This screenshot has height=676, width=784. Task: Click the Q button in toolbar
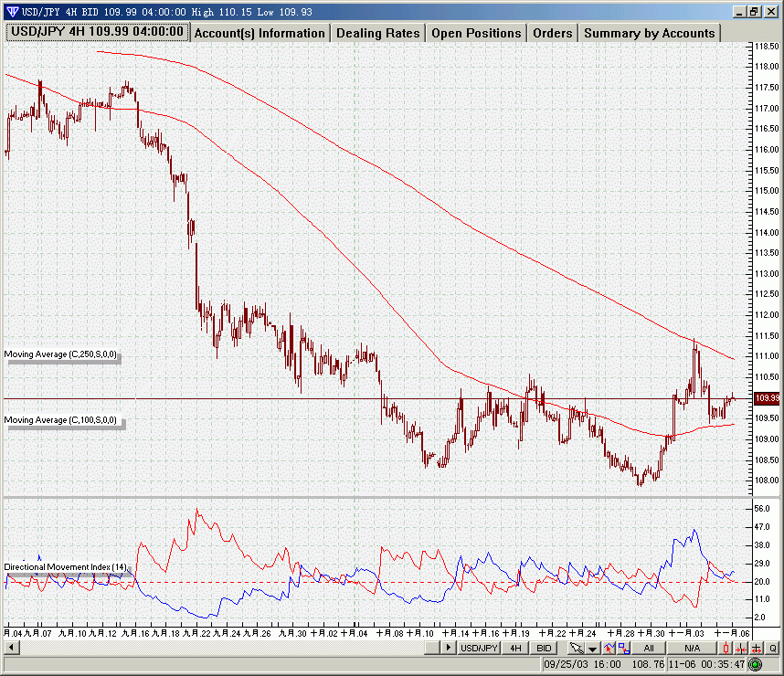coord(772,649)
